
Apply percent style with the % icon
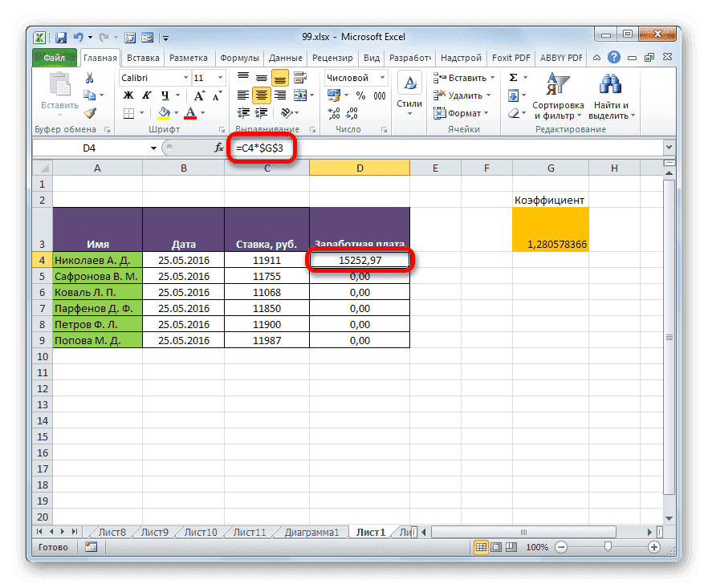[x=360, y=94]
